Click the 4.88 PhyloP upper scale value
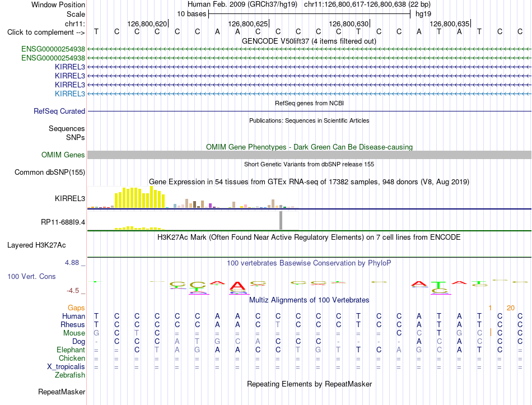The height and width of the screenshot is (405, 532). 72,263
